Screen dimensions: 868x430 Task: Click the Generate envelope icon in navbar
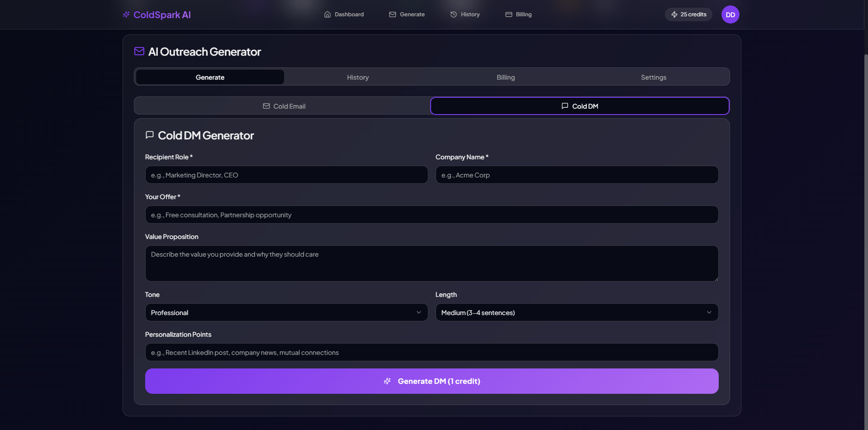[393, 14]
